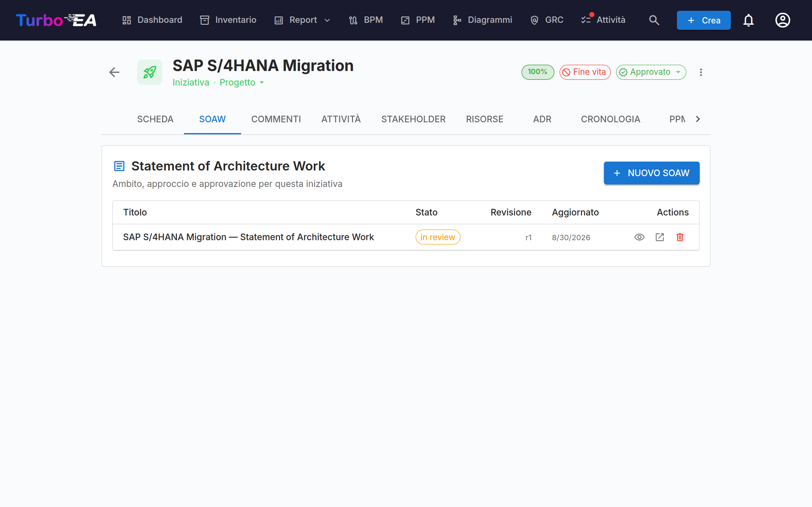Click the Turbo EA logo

click(x=56, y=20)
